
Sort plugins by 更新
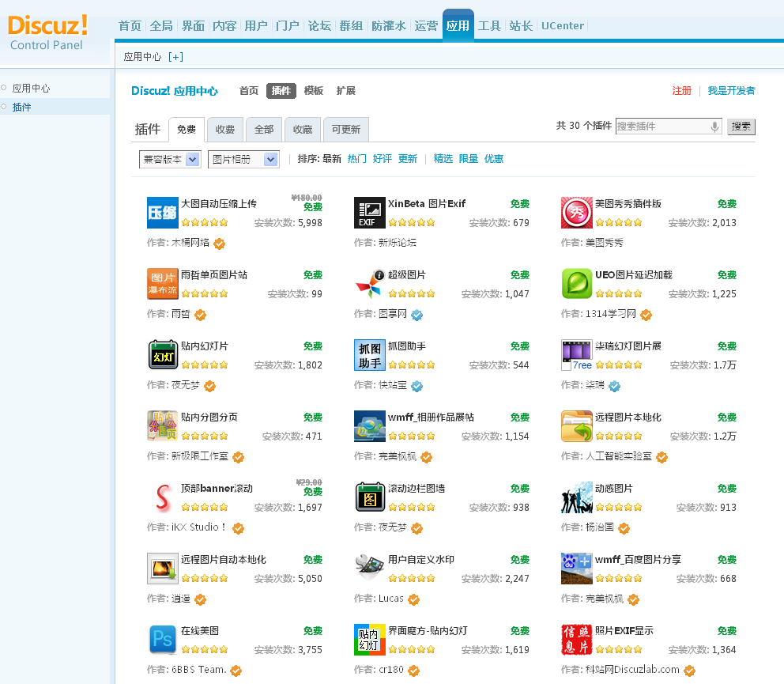pos(408,159)
